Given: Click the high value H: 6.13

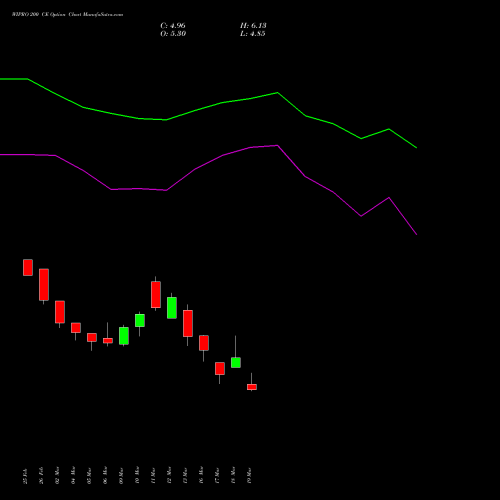Looking at the screenshot, I should pyautogui.click(x=253, y=26).
